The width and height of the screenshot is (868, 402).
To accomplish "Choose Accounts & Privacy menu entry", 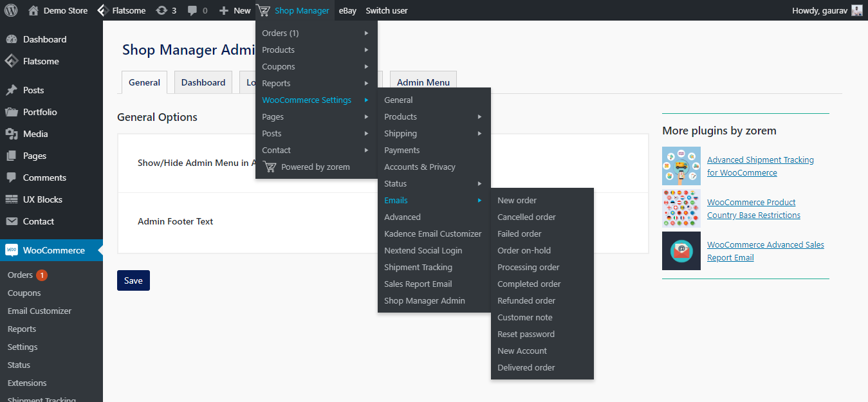I will coord(420,167).
